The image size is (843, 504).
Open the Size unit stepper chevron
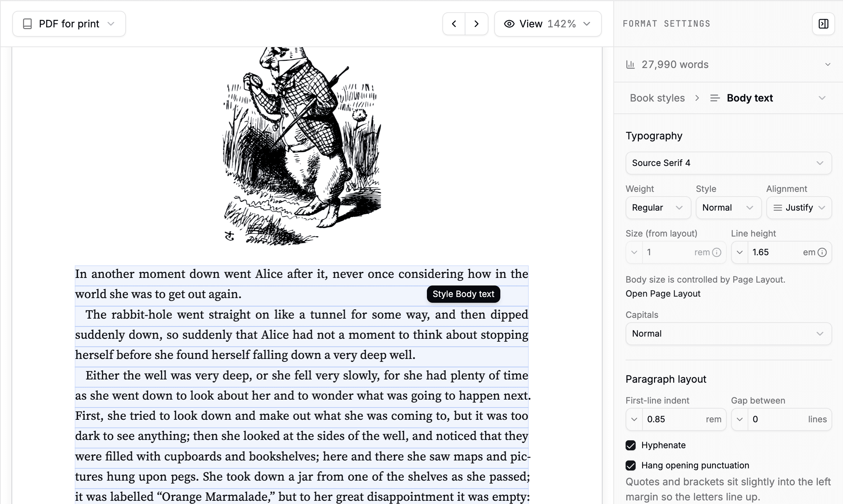pos(634,252)
